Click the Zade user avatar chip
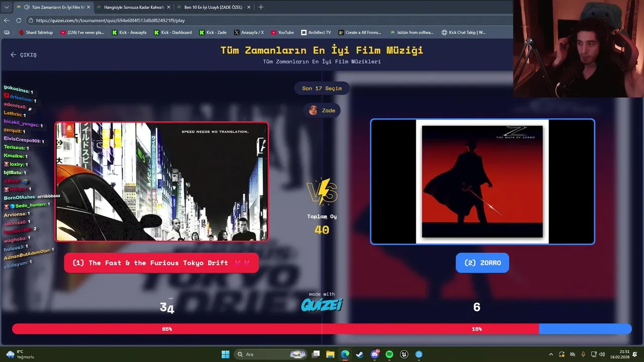 [x=322, y=110]
